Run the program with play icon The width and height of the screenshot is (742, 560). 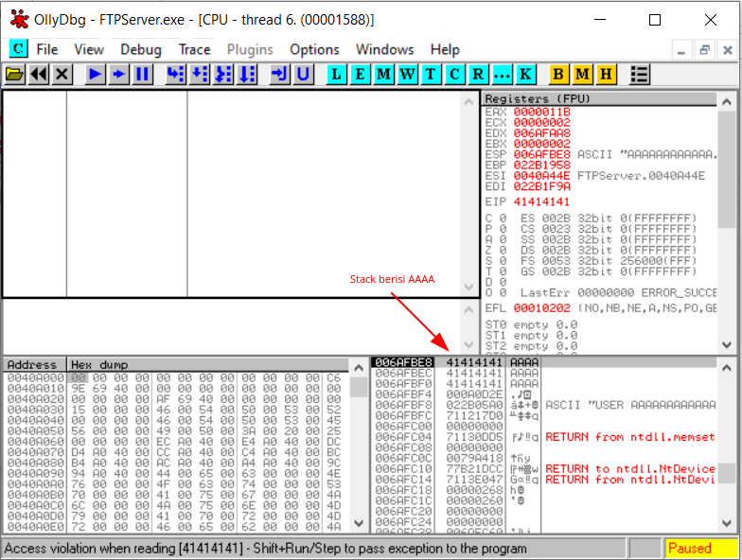click(x=95, y=74)
